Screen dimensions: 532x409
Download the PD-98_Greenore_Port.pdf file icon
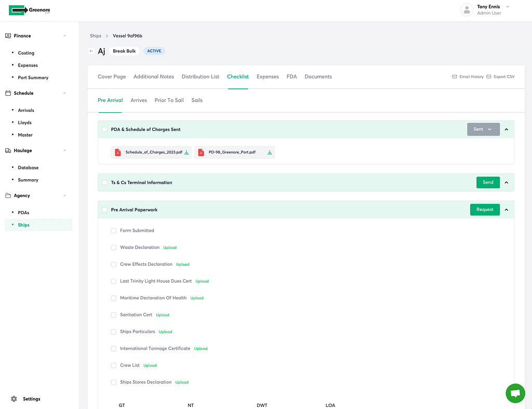(201, 153)
